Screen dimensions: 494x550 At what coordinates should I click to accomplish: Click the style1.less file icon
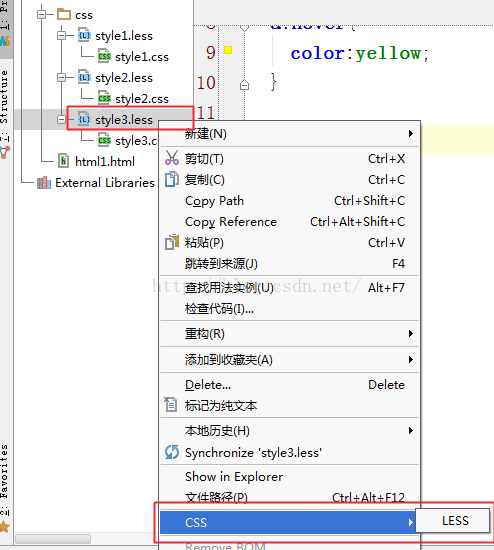tap(84, 35)
